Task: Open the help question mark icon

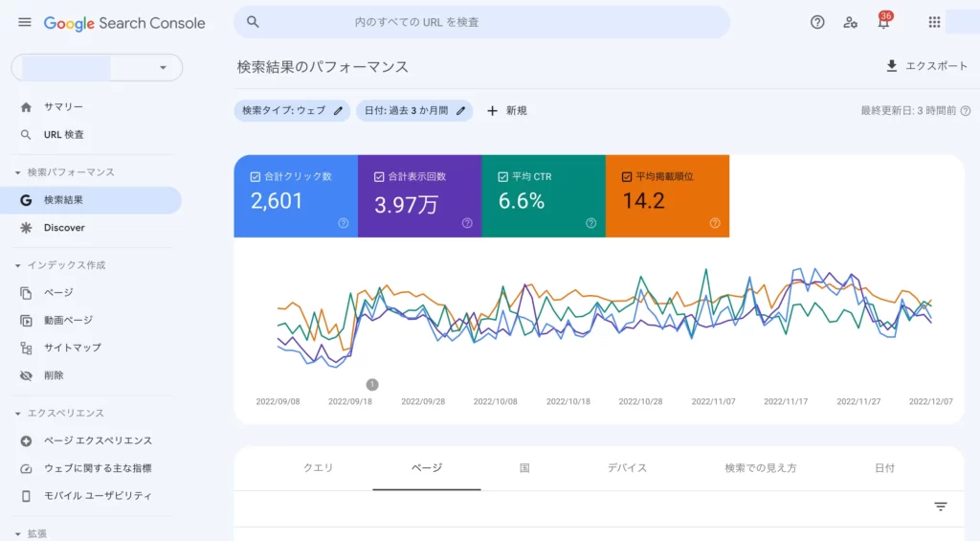Action: point(817,23)
